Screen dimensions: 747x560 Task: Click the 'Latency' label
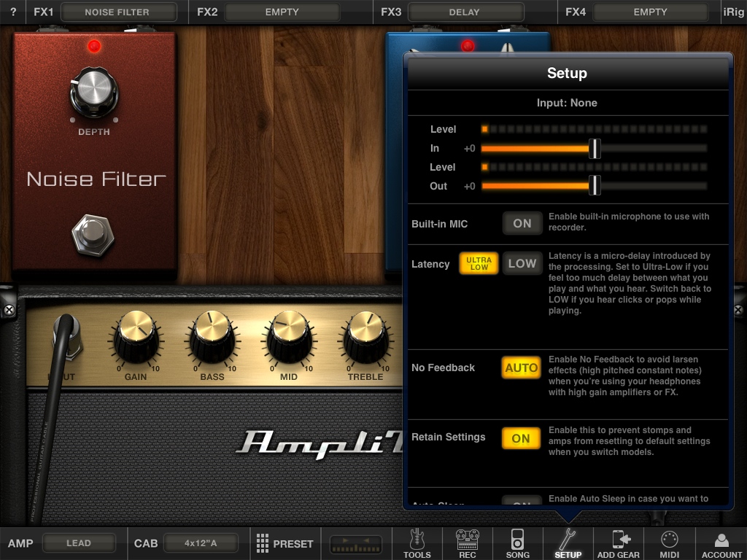coord(430,264)
